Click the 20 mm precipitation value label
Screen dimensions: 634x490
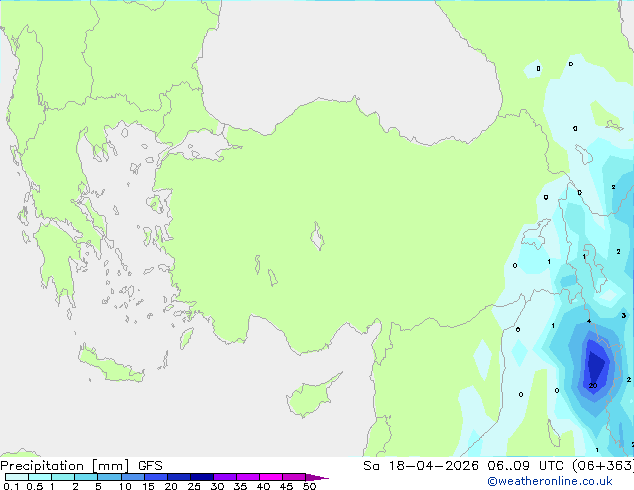coord(593,386)
